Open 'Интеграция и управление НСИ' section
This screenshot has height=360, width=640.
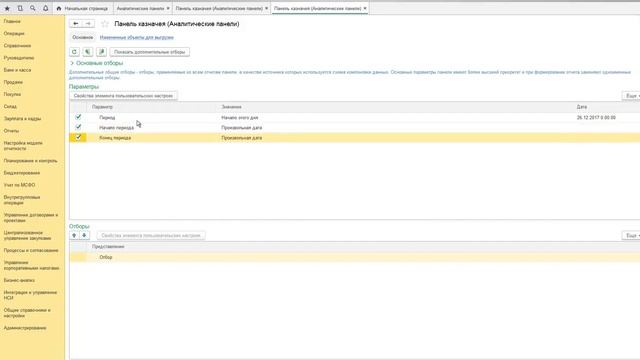(x=31, y=295)
